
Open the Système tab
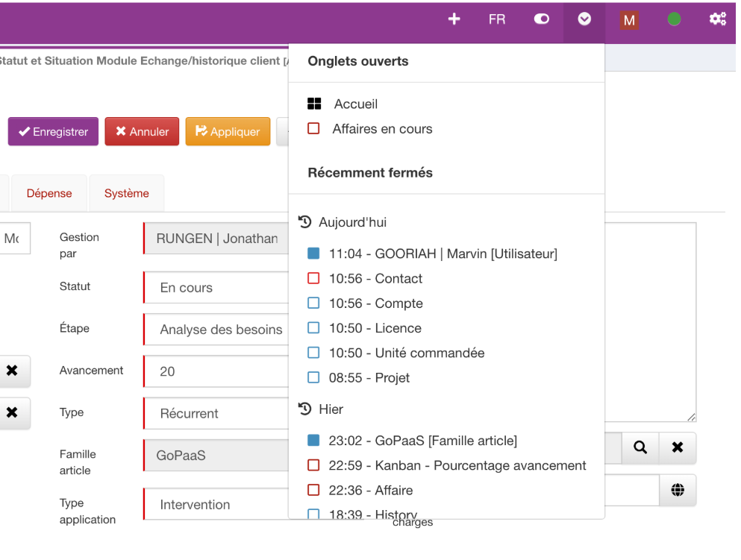tap(126, 193)
